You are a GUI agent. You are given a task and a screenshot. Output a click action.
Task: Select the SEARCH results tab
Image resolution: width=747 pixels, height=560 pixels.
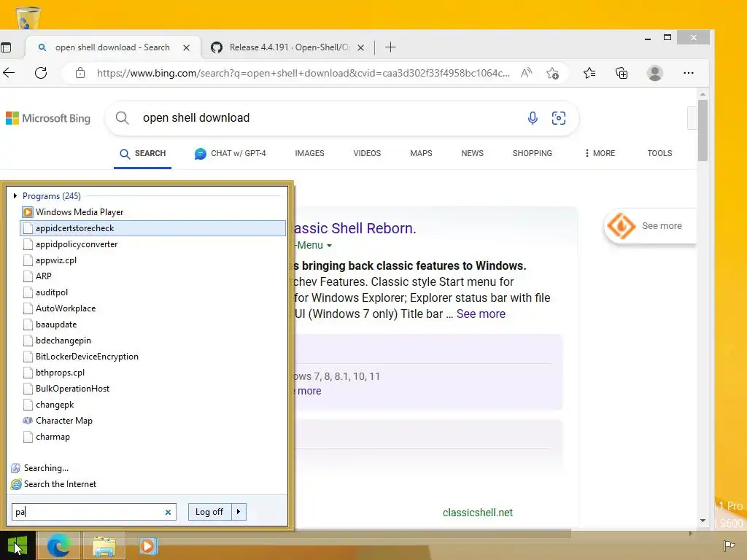click(x=142, y=153)
